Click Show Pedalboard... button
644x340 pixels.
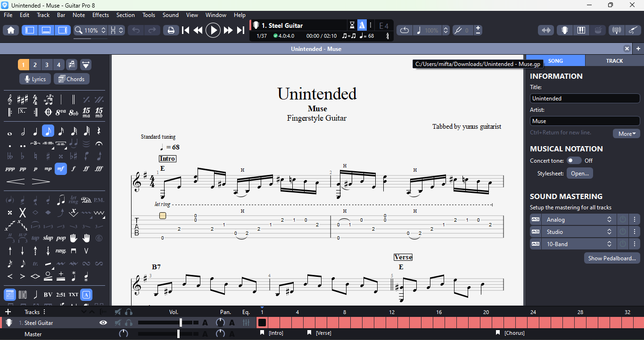click(612, 258)
